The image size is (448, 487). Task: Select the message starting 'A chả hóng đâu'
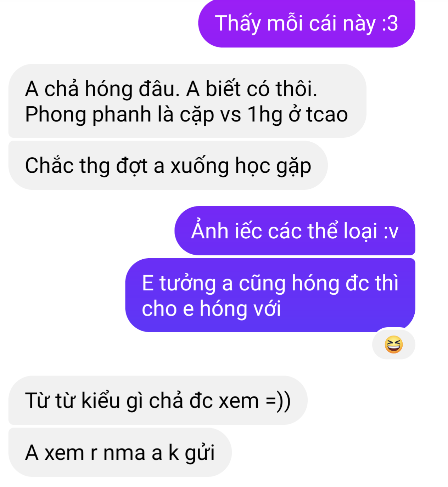[187, 101]
